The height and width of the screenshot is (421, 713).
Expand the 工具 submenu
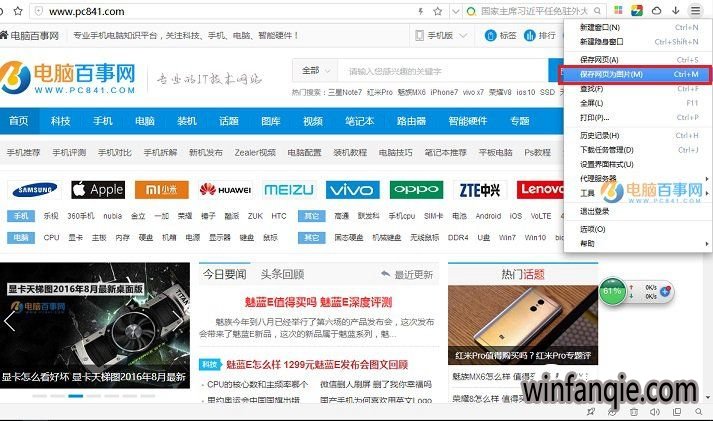[x=637, y=193]
